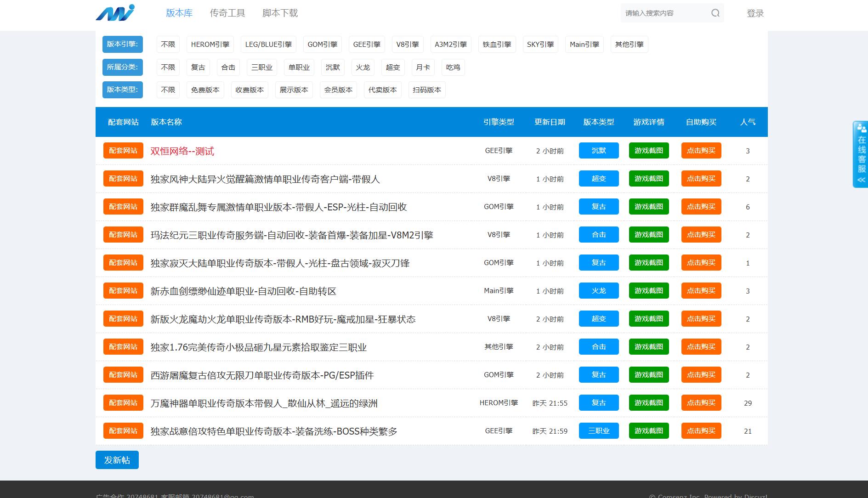Select the HEROM引擎 filter option

[x=210, y=45]
